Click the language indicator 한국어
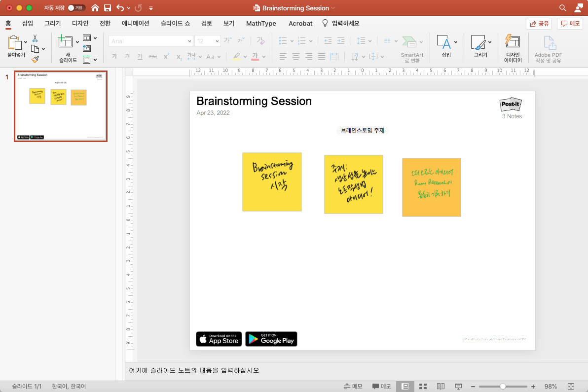This screenshot has width=588, height=392. point(69,387)
